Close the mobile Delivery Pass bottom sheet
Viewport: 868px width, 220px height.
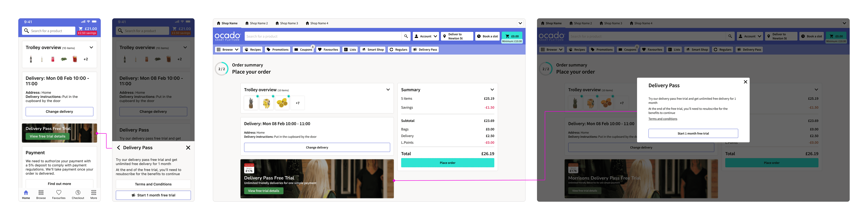tap(188, 148)
